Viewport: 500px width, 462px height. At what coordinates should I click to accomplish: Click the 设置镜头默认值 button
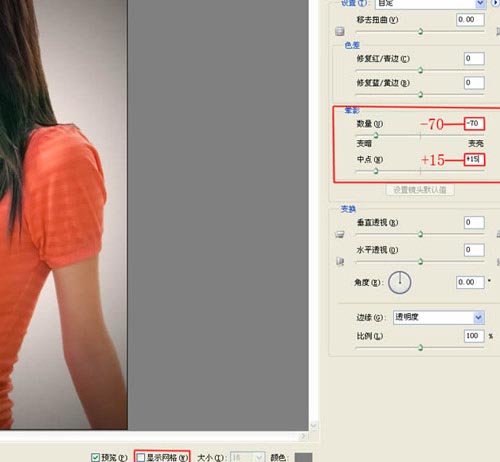click(420, 190)
